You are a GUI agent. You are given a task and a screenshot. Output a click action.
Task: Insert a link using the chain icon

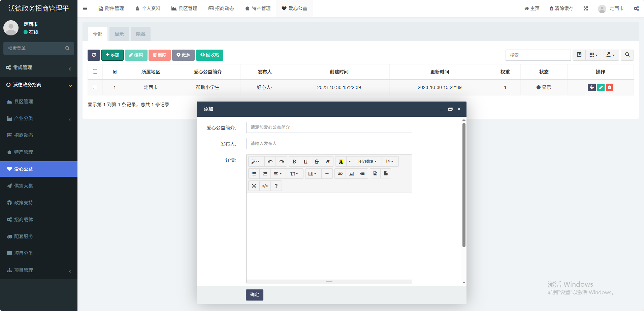(x=340, y=174)
